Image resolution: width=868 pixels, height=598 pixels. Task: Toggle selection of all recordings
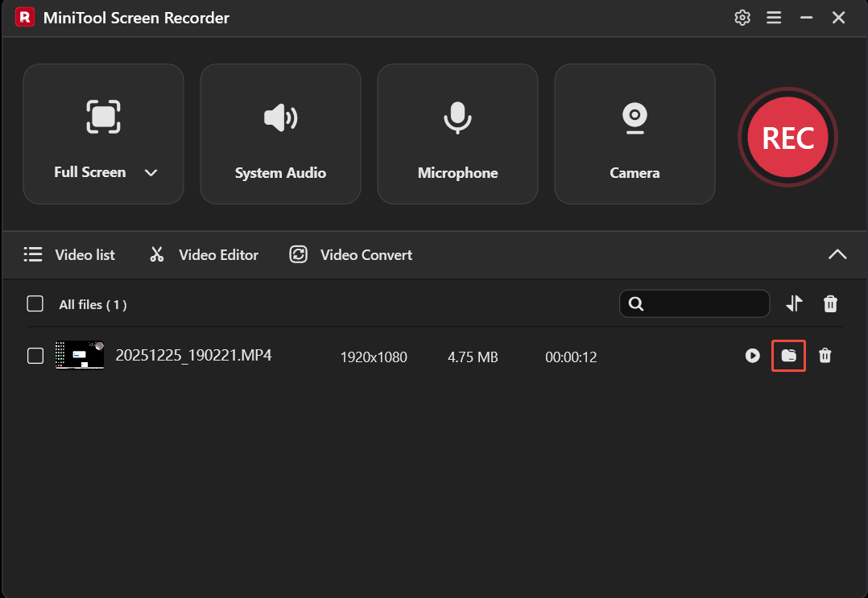35,303
